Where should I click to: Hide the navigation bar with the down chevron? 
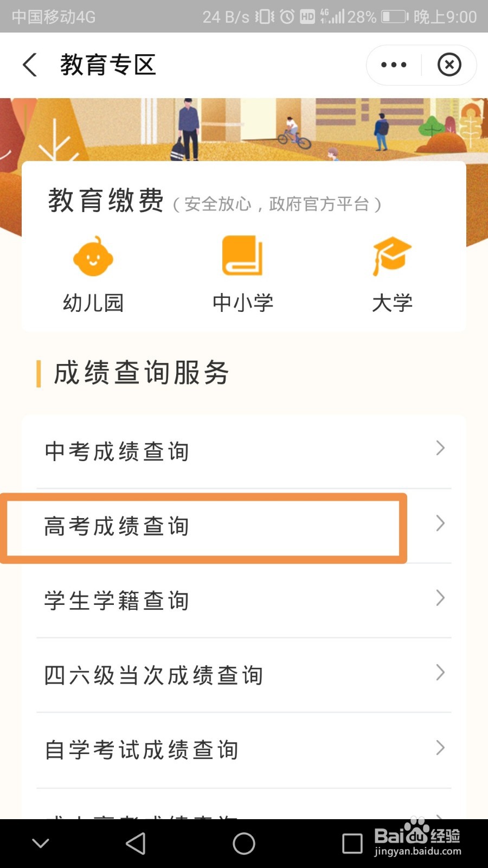click(x=41, y=844)
